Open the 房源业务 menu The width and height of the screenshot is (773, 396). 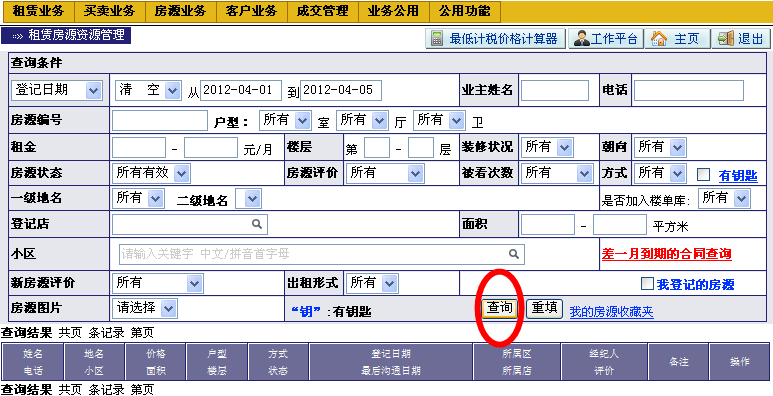tap(180, 11)
